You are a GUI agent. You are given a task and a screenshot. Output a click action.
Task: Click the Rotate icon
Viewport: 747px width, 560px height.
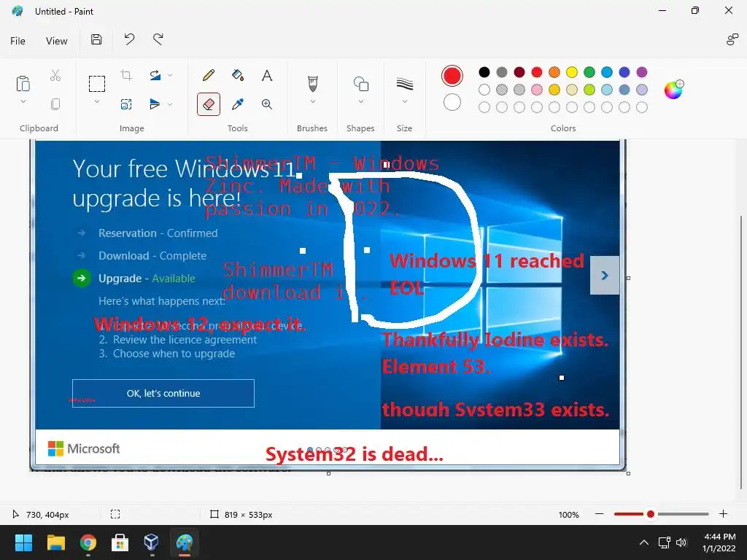click(155, 75)
